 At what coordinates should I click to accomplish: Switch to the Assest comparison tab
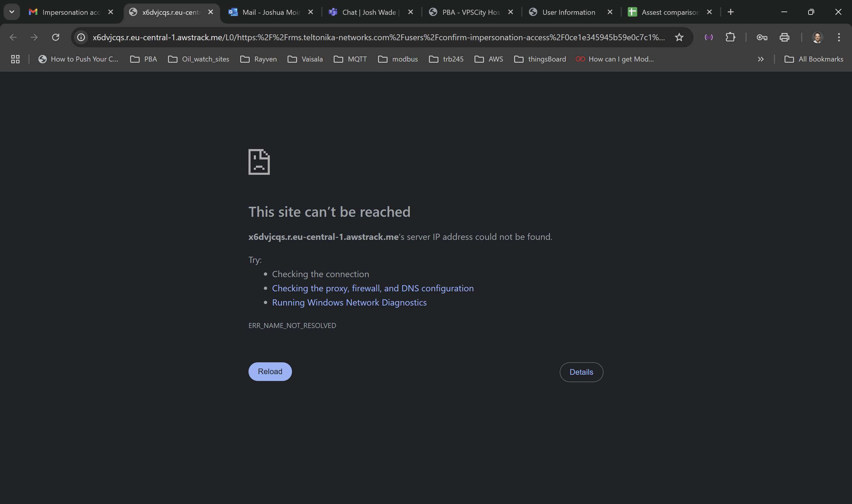point(670,12)
